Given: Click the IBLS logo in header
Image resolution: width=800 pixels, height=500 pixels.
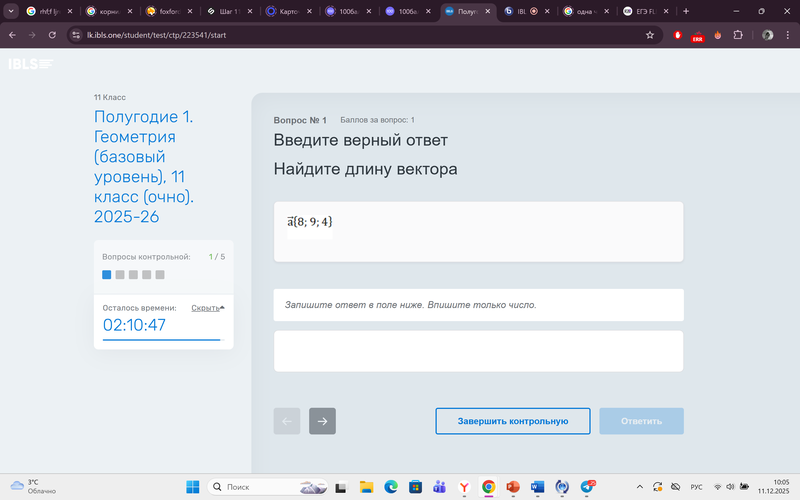Looking at the screenshot, I should (30, 64).
